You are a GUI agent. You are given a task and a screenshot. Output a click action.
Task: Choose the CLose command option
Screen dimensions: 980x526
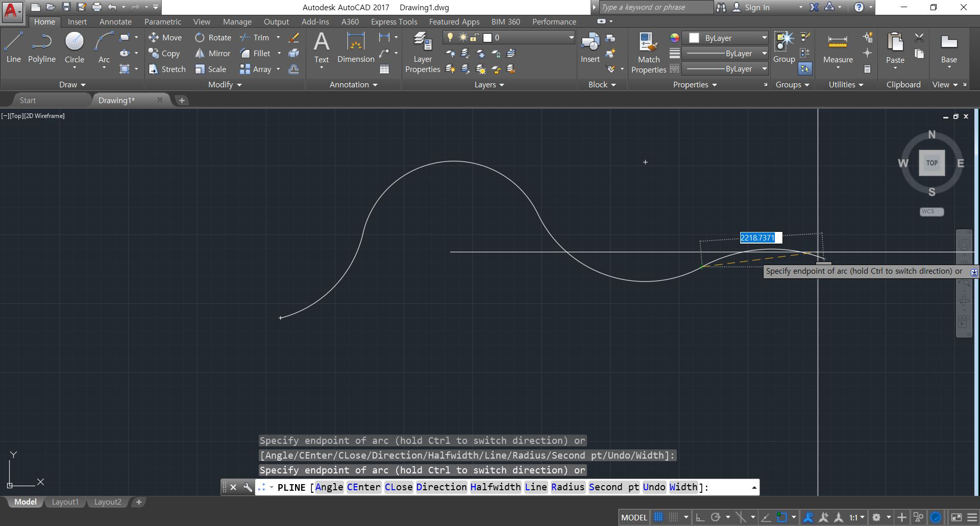[x=399, y=487]
